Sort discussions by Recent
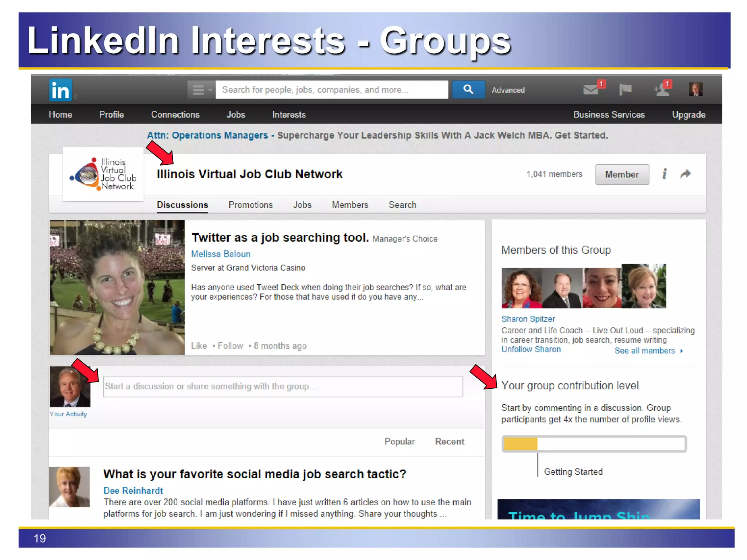Image resolution: width=747 pixels, height=560 pixels. coord(449,442)
